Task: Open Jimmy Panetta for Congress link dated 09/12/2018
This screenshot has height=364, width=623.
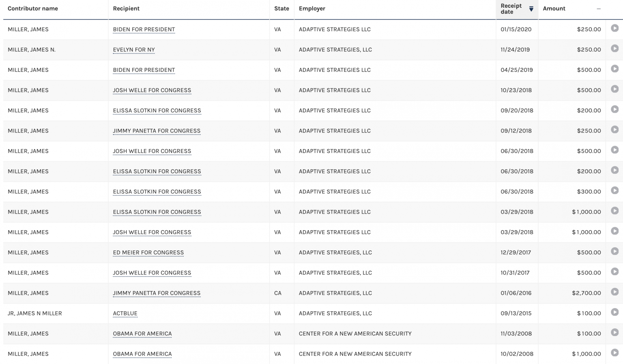Action: (157, 131)
